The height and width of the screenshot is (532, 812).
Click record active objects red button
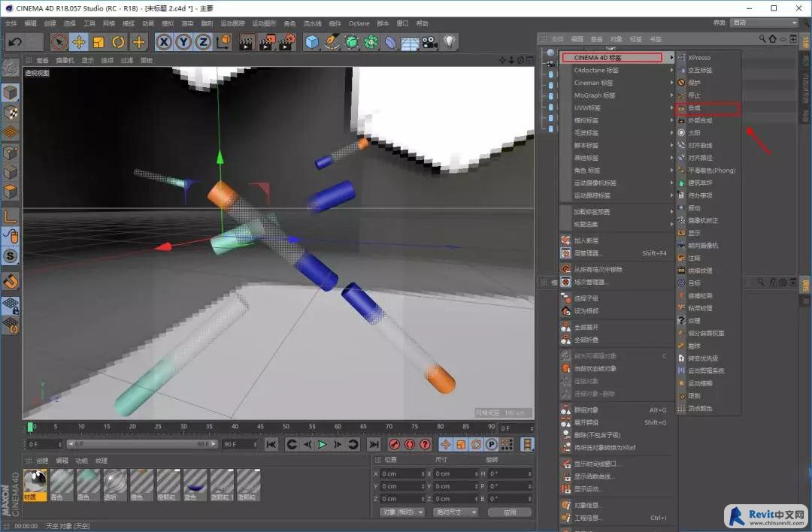tap(394, 445)
